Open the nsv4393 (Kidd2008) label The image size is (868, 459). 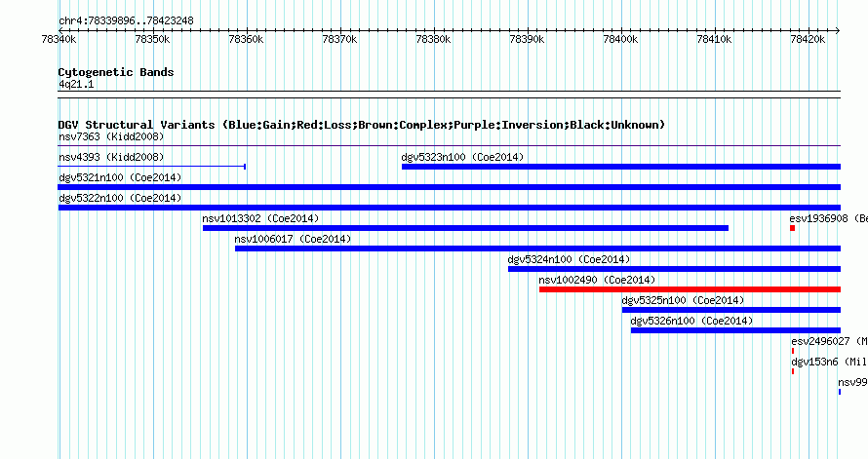click(111, 157)
